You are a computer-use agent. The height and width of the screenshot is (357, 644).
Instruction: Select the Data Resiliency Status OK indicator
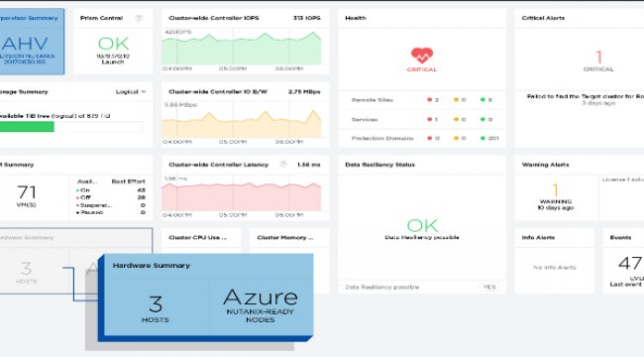click(422, 225)
